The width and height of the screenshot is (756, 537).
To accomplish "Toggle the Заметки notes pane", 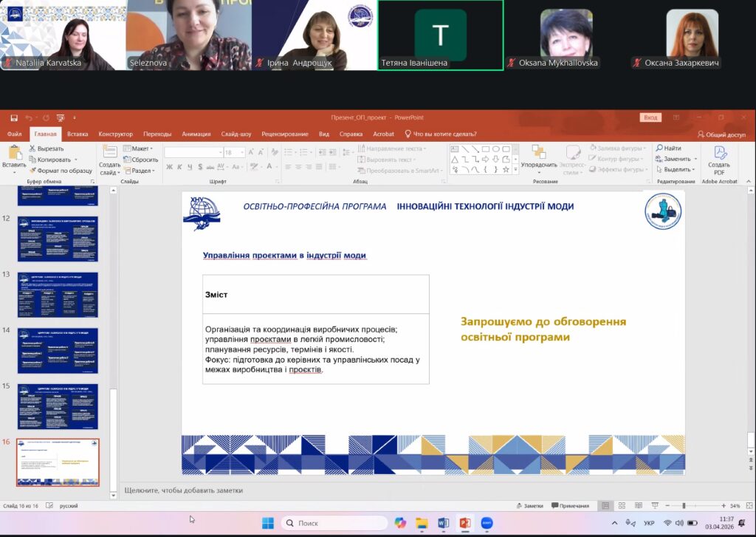I will coord(529,506).
